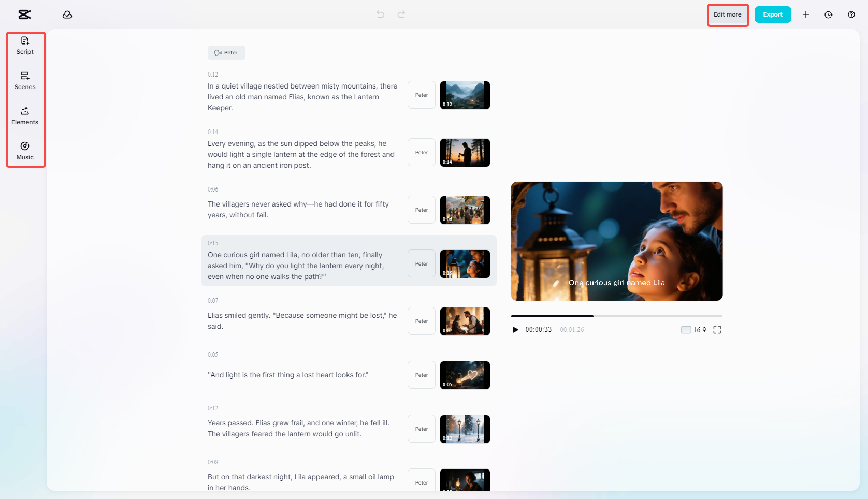Image resolution: width=868 pixels, height=499 pixels.
Task: Click Peter voice for the 'And light is' line
Action: [x=422, y=375]
